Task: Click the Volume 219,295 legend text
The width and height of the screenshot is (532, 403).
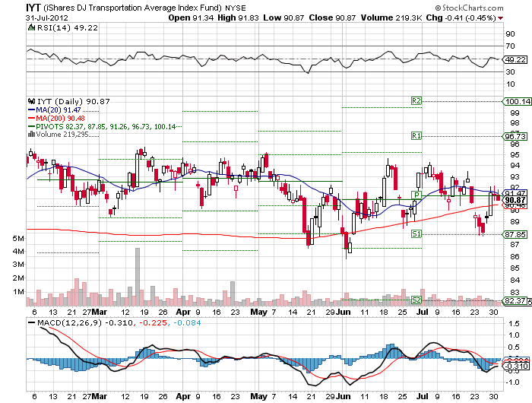Action: pyautogui.click(x=62, y=135)
